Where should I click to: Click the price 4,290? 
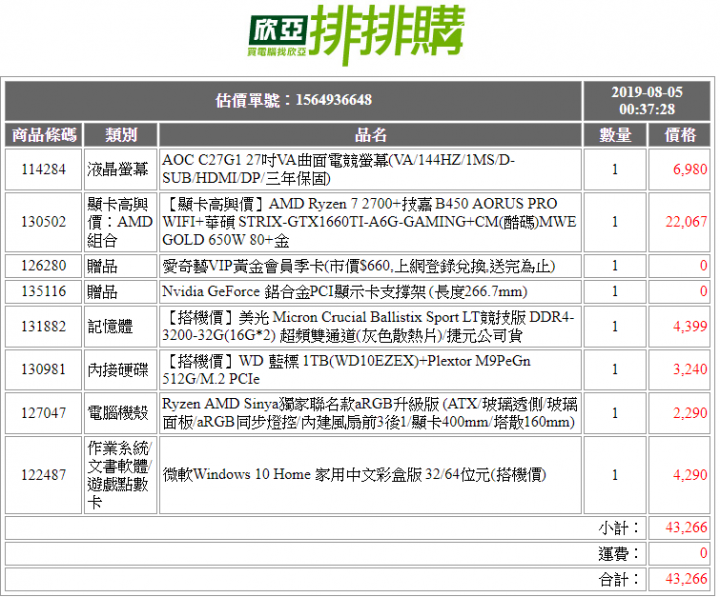[x=690, y=475]
